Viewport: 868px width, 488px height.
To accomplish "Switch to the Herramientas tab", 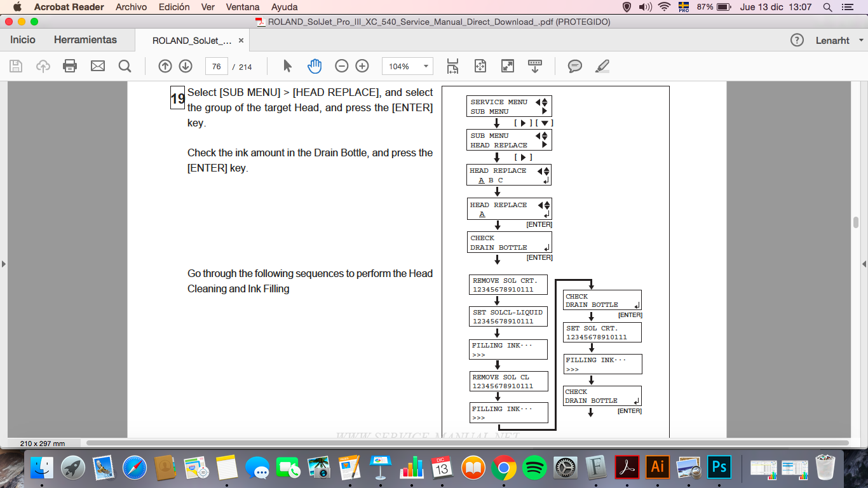I will (x=85, y=40).
